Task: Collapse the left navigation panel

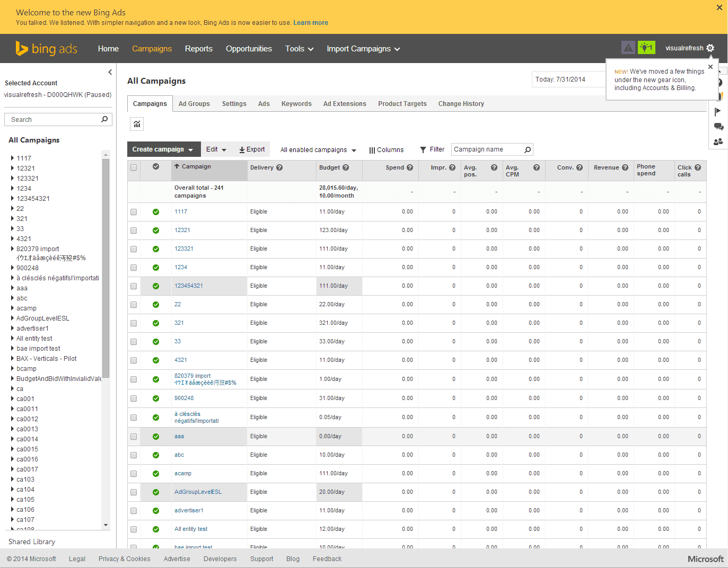Action: pos(110,72)
